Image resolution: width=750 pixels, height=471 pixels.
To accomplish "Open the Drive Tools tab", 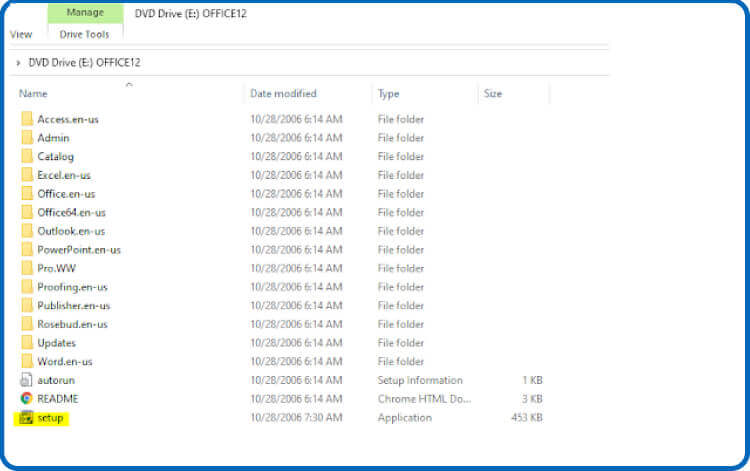I will pyautogui.click(x=84, y=34).
